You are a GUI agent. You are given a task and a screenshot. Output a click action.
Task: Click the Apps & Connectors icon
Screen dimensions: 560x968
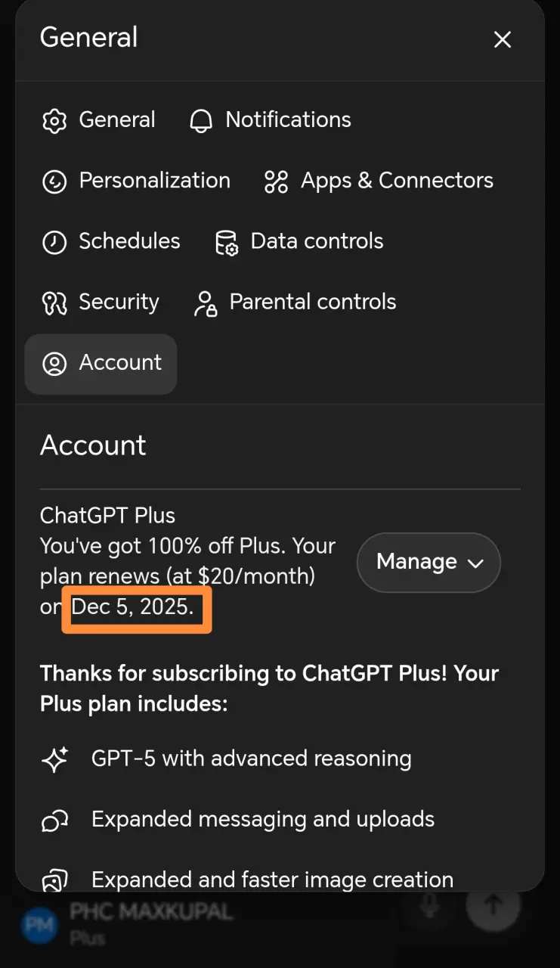coord(276,181)
